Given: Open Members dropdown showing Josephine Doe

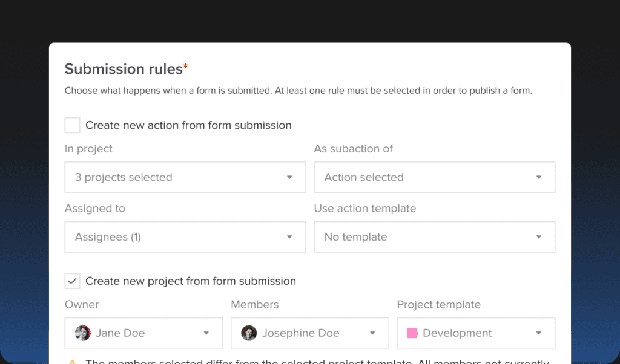Looking at the screenshot, I should click(309, 333).
